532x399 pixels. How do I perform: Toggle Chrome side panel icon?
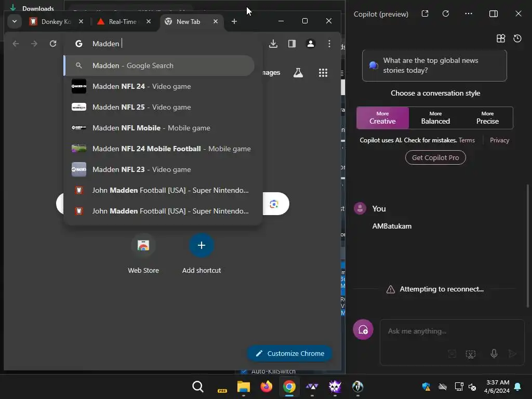292,44
